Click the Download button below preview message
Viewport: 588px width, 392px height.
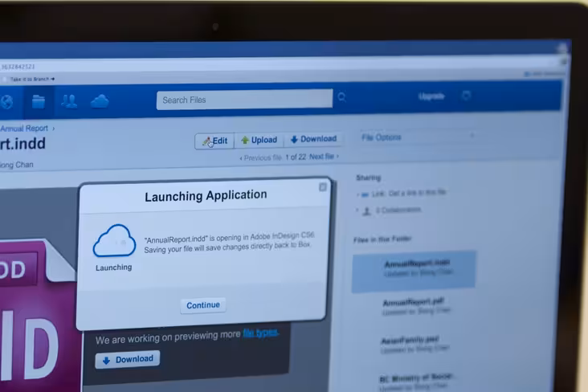[128, 359]
